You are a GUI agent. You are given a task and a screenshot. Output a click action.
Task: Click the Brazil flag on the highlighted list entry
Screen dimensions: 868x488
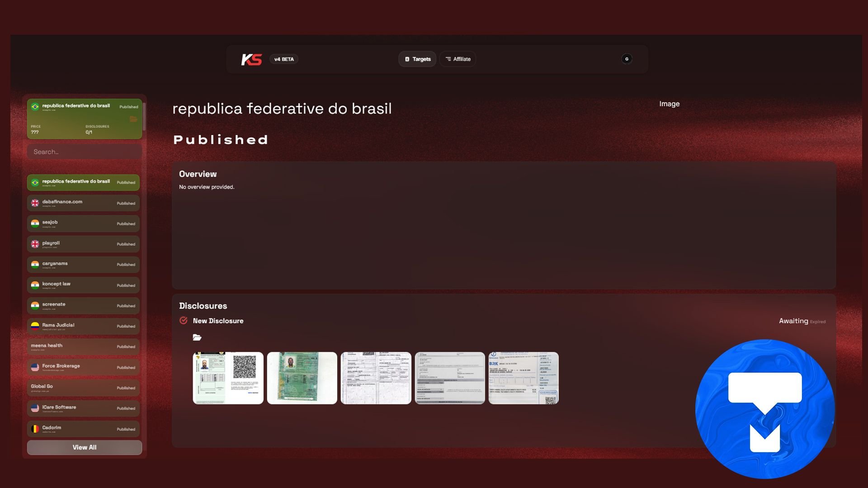[35, 183]
